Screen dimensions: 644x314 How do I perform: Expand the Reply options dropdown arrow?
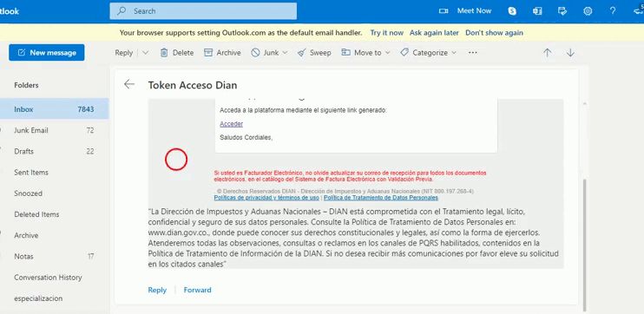[146, 53]
